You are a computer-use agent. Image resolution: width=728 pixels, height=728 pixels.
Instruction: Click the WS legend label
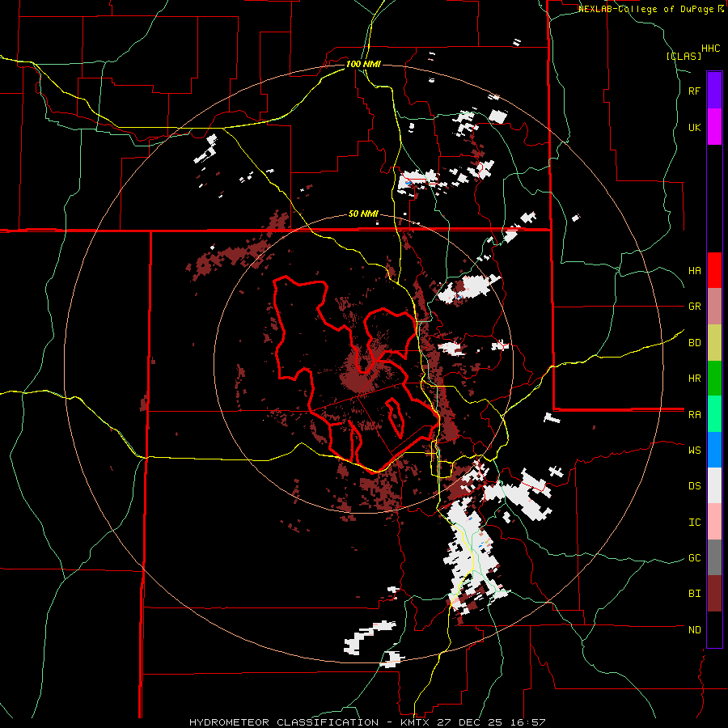[694, 451]
